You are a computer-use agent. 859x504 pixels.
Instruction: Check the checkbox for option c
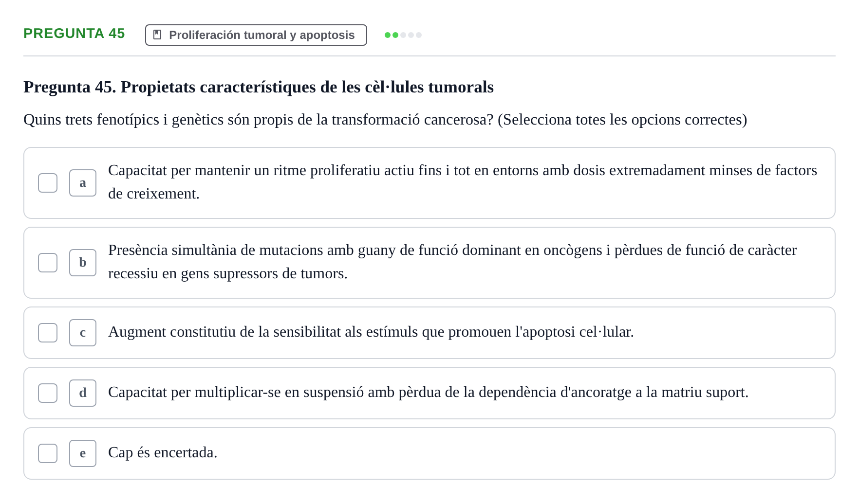pyautogui.click(x=48, y=333)
